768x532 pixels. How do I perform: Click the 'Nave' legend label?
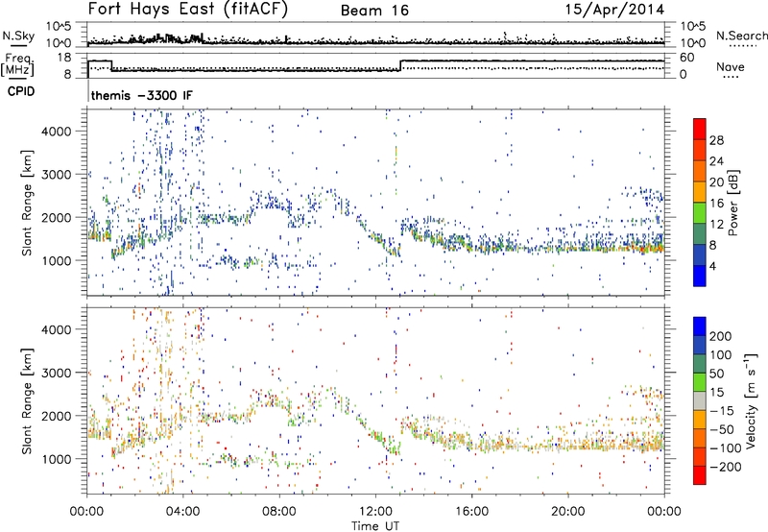731,66
